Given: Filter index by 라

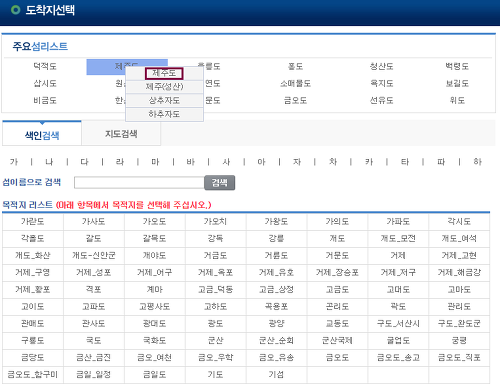Looking at the screenshot, I should 120,162.
